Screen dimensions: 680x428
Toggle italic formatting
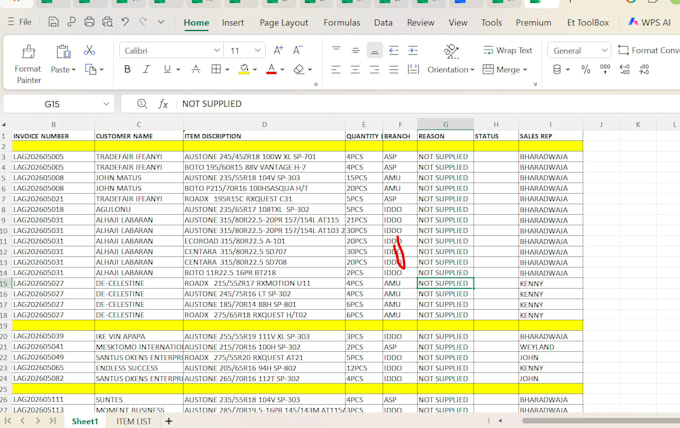[x=147, y=69]
